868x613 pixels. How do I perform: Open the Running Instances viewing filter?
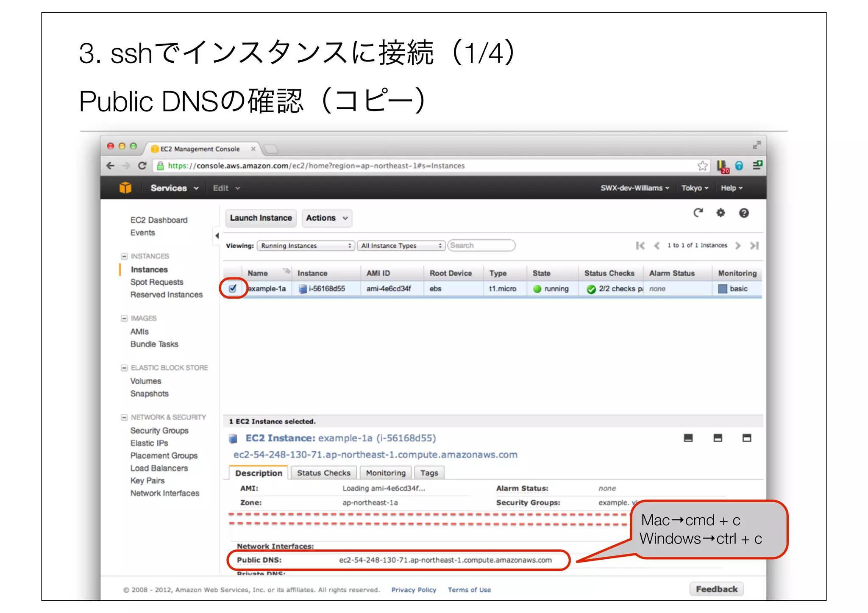(306, 246)
